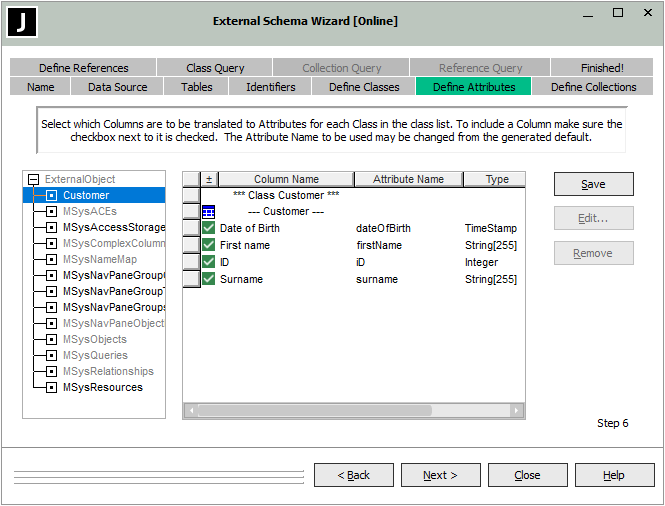Select MSysAccessStorage in the class tree
Image resolution: width=665 pixels, height=506 pixels.
114,227
